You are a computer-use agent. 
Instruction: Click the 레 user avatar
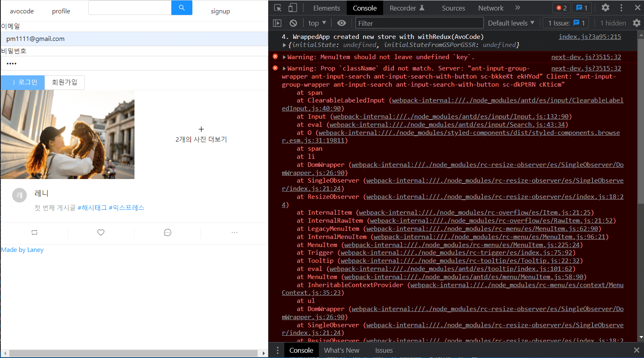pyautogui.click(x=19, y=195)
